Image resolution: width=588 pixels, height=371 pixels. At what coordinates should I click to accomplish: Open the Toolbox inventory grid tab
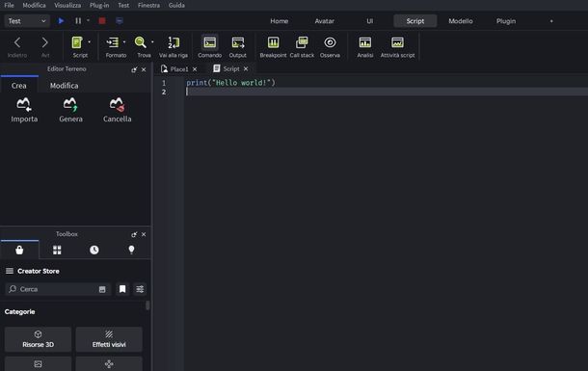click(57, 250)
